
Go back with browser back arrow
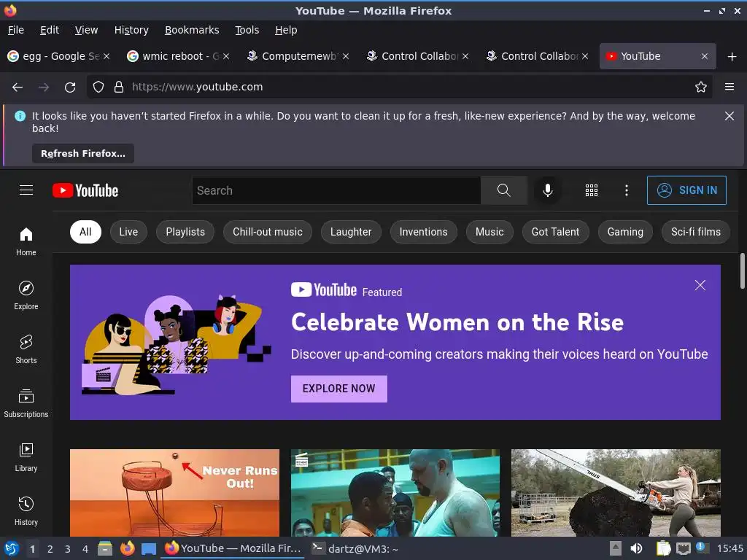(x=18, y=87)
